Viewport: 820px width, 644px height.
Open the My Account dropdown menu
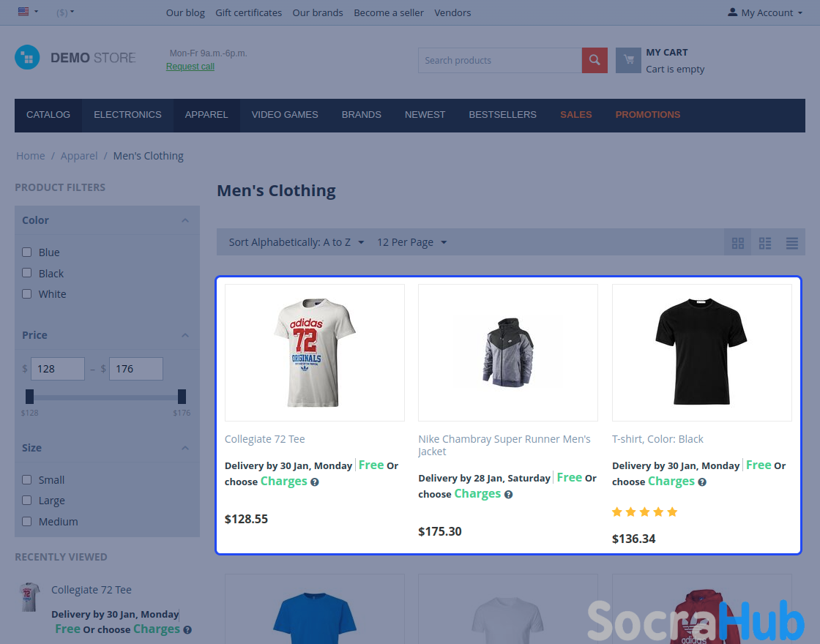click(x=765, y=12)
